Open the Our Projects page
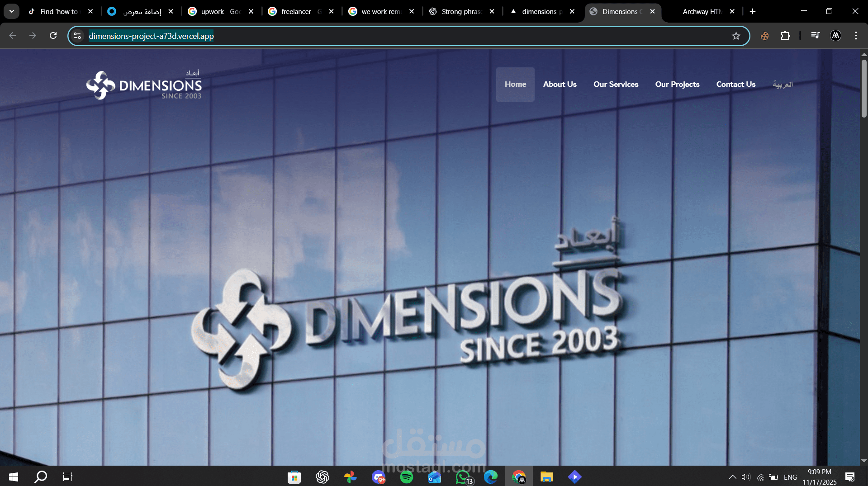This screenshot has height=486, width=868. 677,84
